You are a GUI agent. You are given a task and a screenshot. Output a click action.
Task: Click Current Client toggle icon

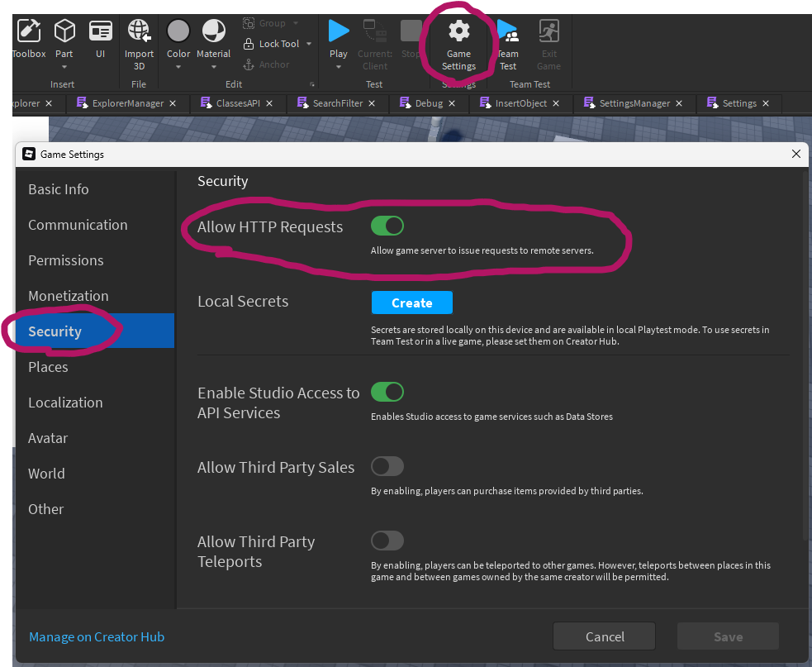point(375,31)
